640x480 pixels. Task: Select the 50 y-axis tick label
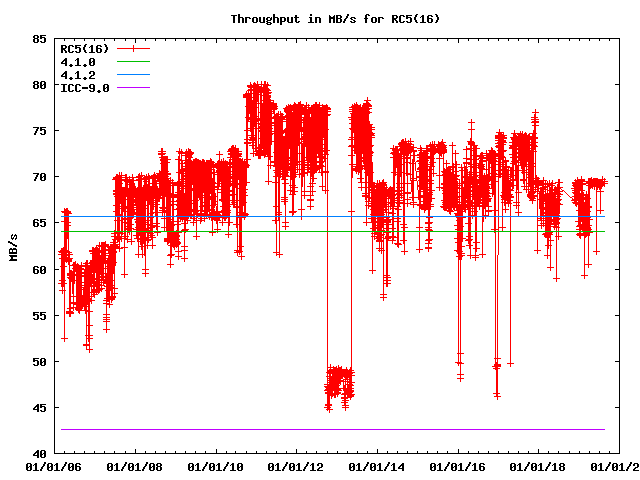point(38,362)
